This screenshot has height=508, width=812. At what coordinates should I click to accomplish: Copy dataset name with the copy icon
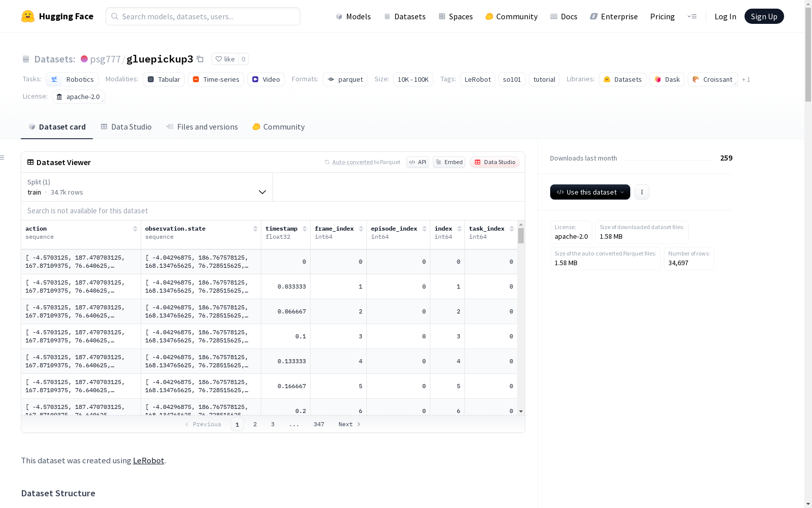tap(200, 59)
